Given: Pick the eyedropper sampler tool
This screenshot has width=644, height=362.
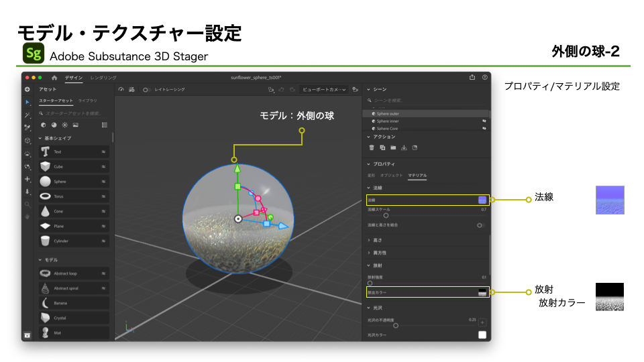Looking at the screenshot, I should (x=28, y=127).
